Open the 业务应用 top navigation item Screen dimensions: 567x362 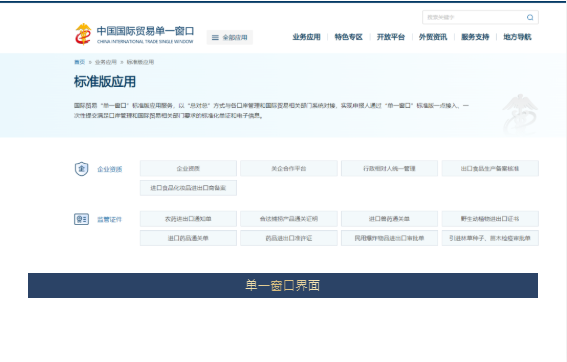[306, 37]
